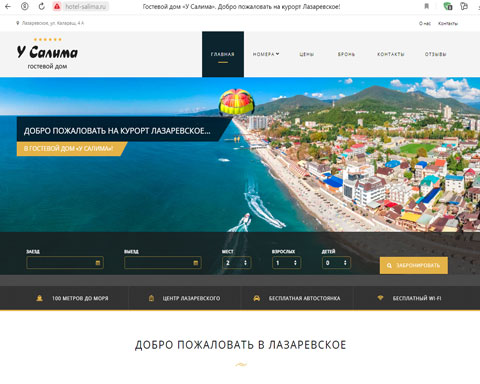Viewport: 480px width, 384px height.
Task: Bookmark this page with the bookmark icon
Action: click(x=426, y=6)
